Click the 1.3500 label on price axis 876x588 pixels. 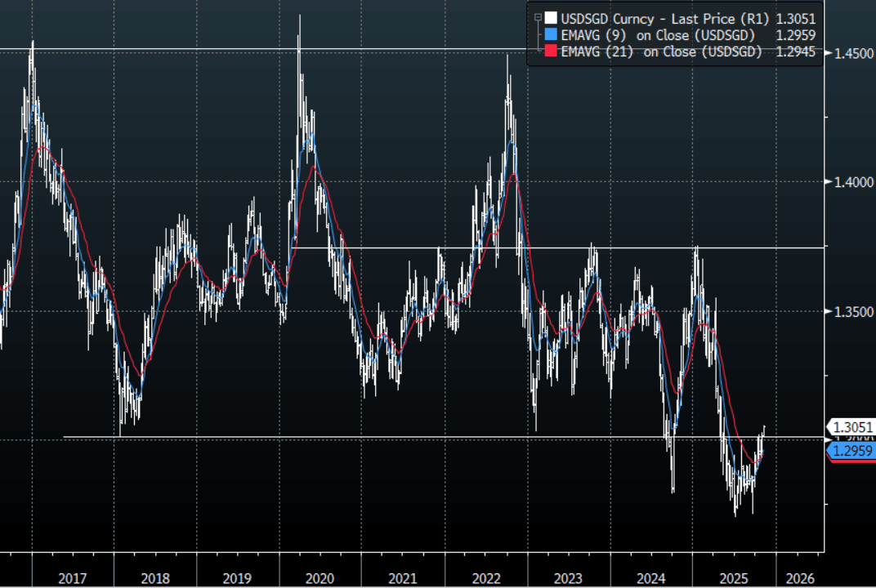pos(851,312)
